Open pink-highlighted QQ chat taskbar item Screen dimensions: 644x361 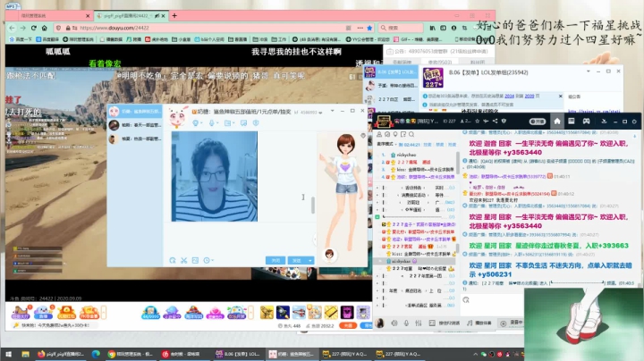[x=292, y=354]
